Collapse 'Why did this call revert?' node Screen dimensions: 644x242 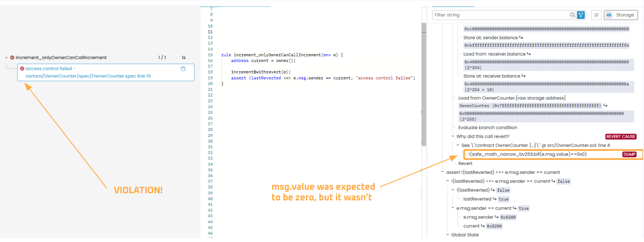[453, 137]
